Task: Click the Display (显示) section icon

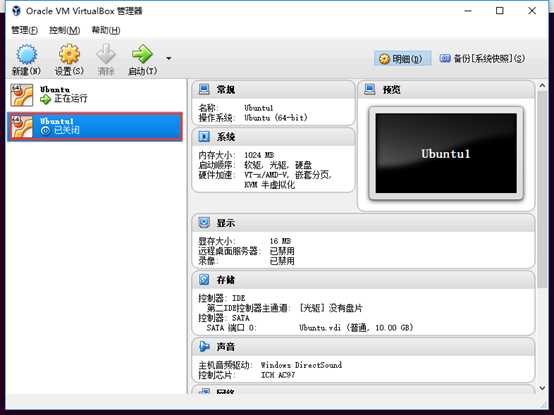Action: tap(204, 223)
